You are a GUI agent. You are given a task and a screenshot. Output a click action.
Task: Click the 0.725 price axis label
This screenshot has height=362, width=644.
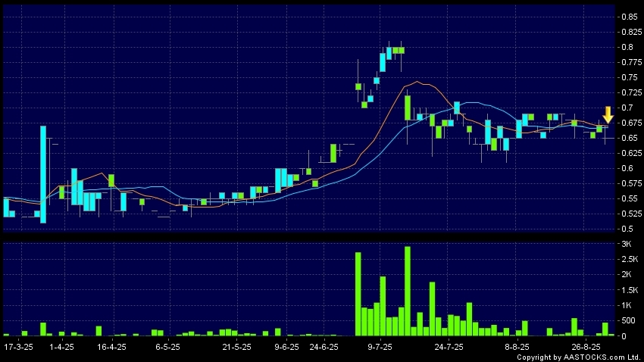pyautogui.click(x=632, y=92)
